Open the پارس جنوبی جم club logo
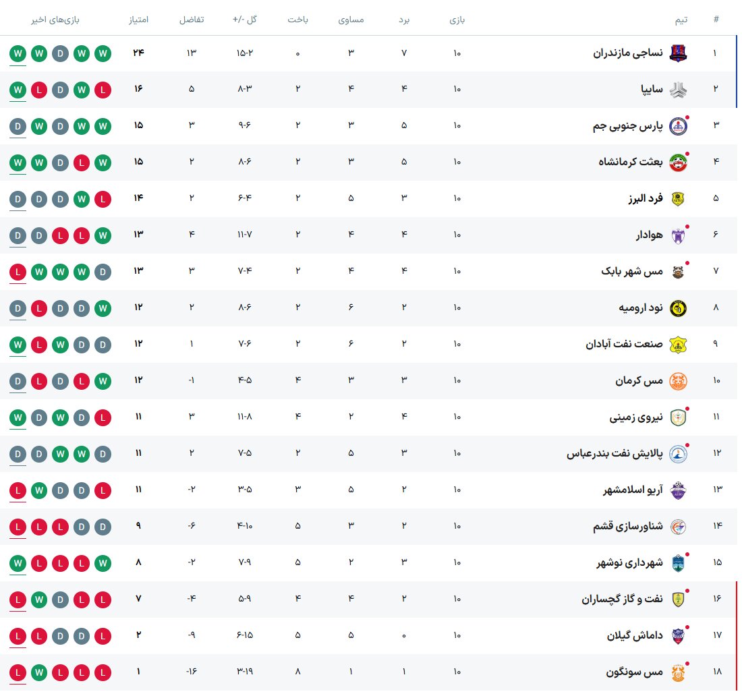The height and width of the screenshot is (700, 742). [x=678, y=125]
